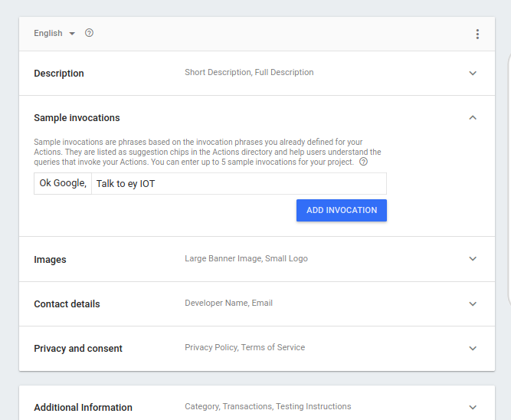Viewport: 511px width, 420px height.
Task: Click the Sample invocations heading
Action: click(x=77, y=118)
